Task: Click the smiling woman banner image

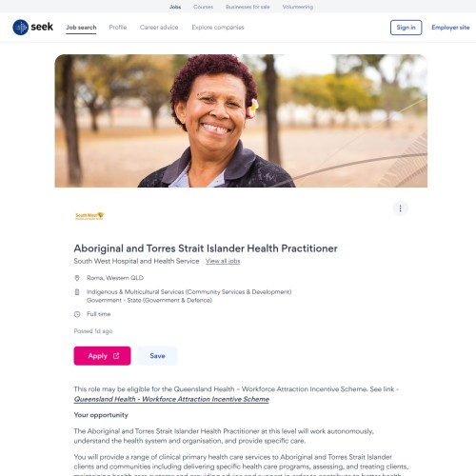Action: 241,121
